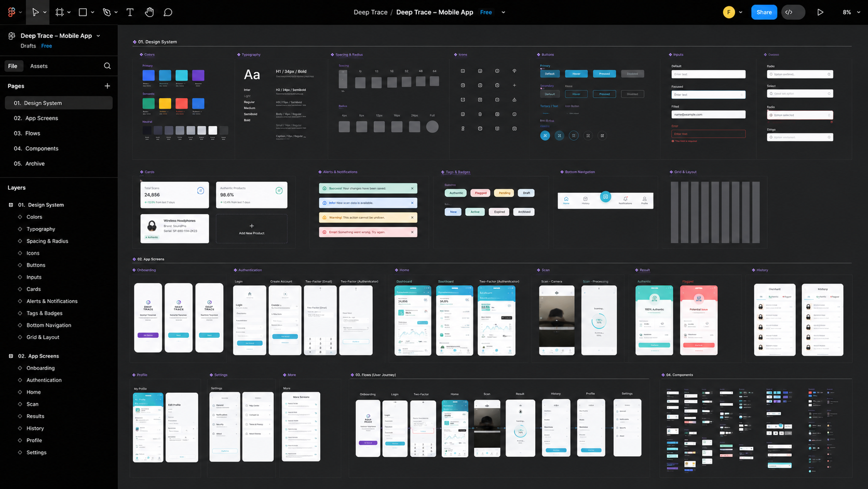Screen dimensions: 868x489
Task: Add a new page with plus icon
Action: click(107, 86)
